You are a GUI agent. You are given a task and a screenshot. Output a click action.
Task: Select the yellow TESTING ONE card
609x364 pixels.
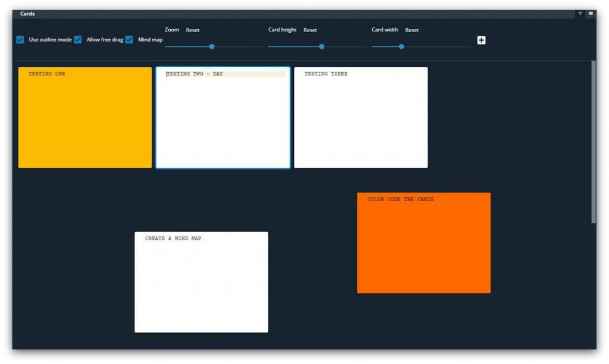click(85, 118)
